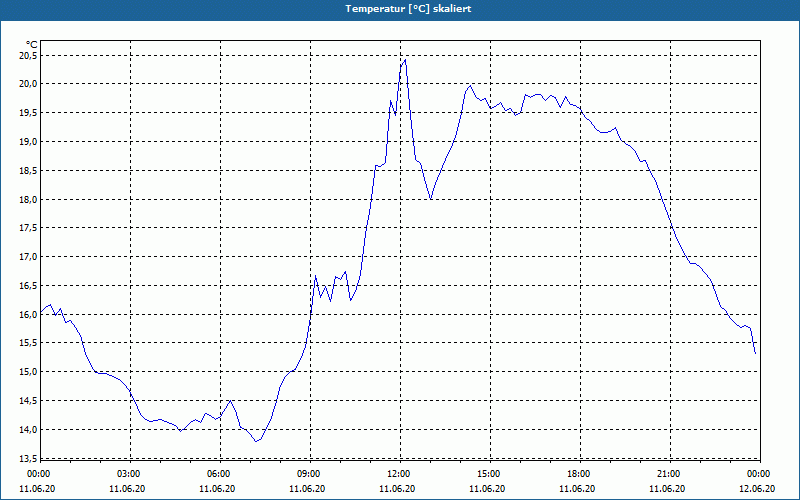Click the 09:00 time axis label
This screenshot has height=500, width=800.
310,474
